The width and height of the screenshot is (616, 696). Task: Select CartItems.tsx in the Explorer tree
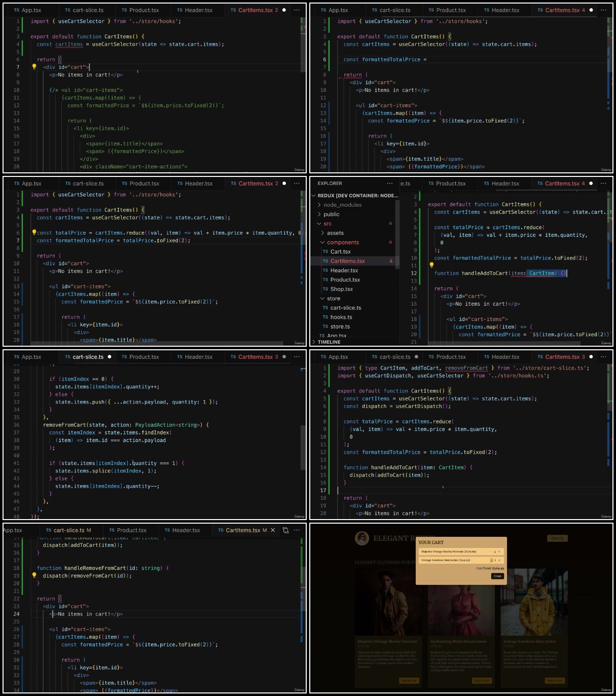355,261
